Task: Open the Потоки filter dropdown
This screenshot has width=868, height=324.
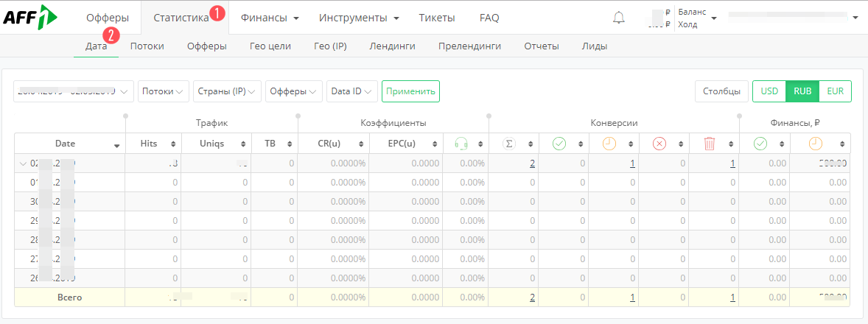Action: coord(163,91)
